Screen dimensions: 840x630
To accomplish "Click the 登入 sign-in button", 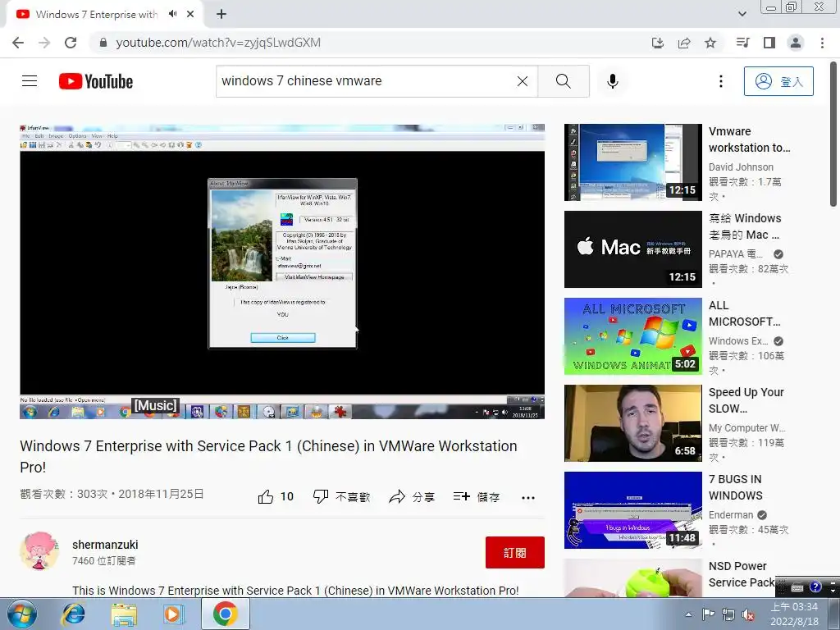I will point(778,81).
